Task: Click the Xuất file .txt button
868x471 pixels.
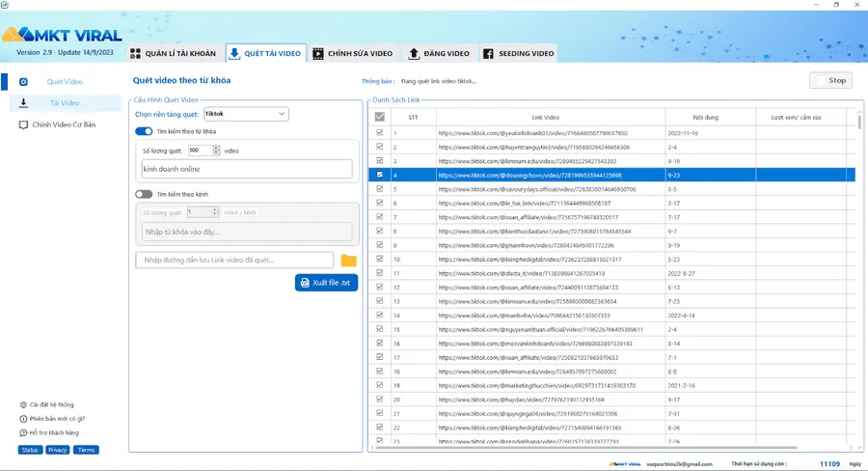Action: click(327, 283)
